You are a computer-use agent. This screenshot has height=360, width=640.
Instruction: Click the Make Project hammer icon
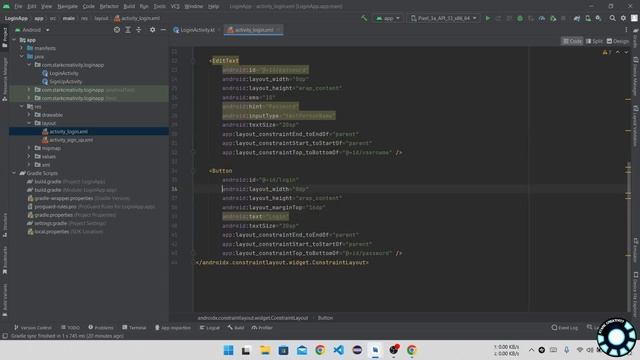point(364,18)
